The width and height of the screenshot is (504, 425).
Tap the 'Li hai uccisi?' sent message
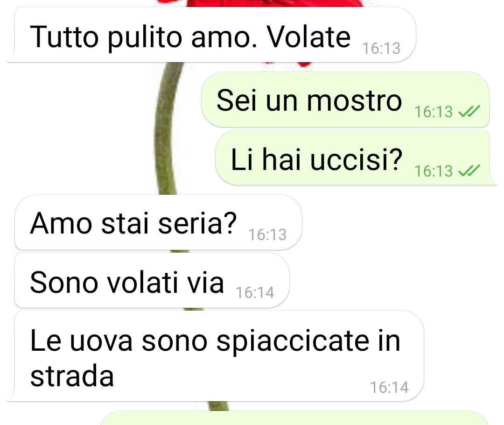click(355, 158)
